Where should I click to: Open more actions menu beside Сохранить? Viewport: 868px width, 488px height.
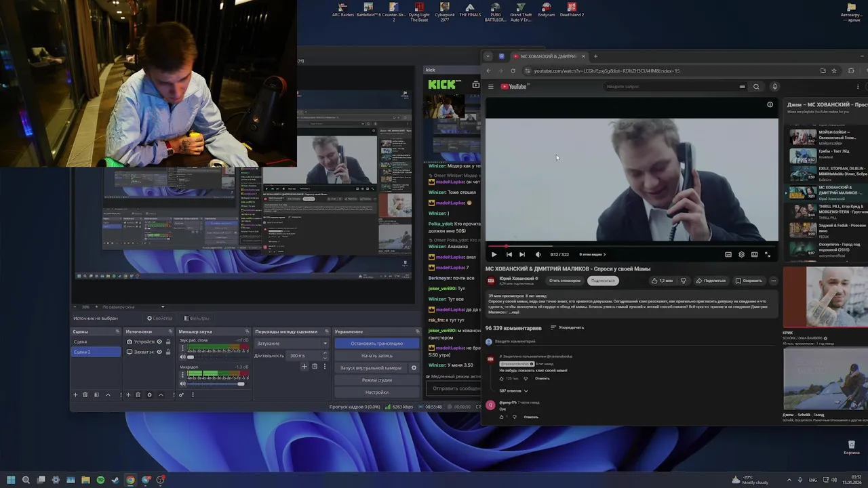pos(773,281)
